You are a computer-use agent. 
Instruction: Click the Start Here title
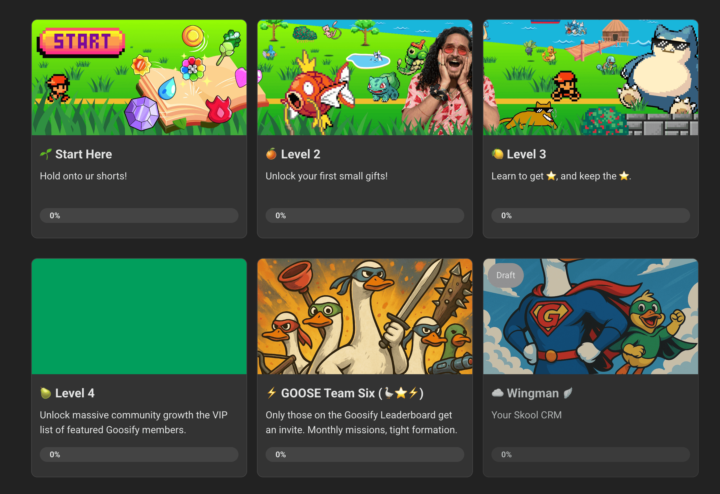click(84, 154)
